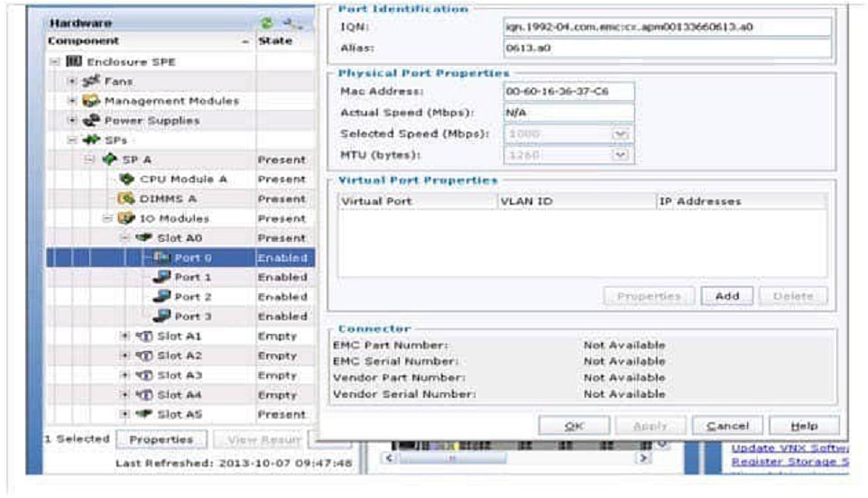Select Port 3 icon in tree

162,317
